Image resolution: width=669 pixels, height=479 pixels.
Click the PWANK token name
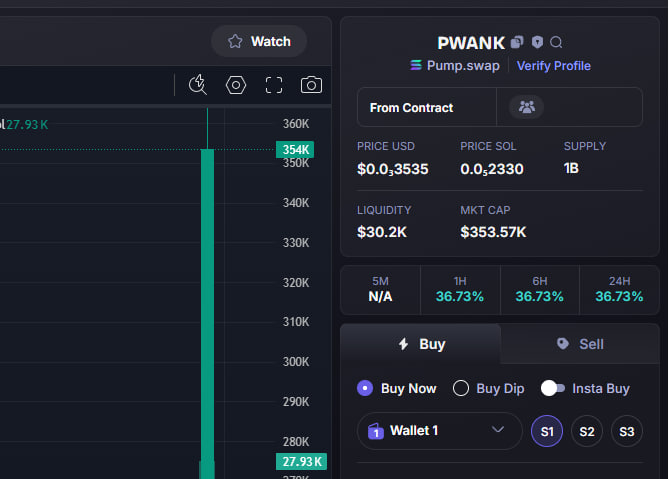coord(471,43)
